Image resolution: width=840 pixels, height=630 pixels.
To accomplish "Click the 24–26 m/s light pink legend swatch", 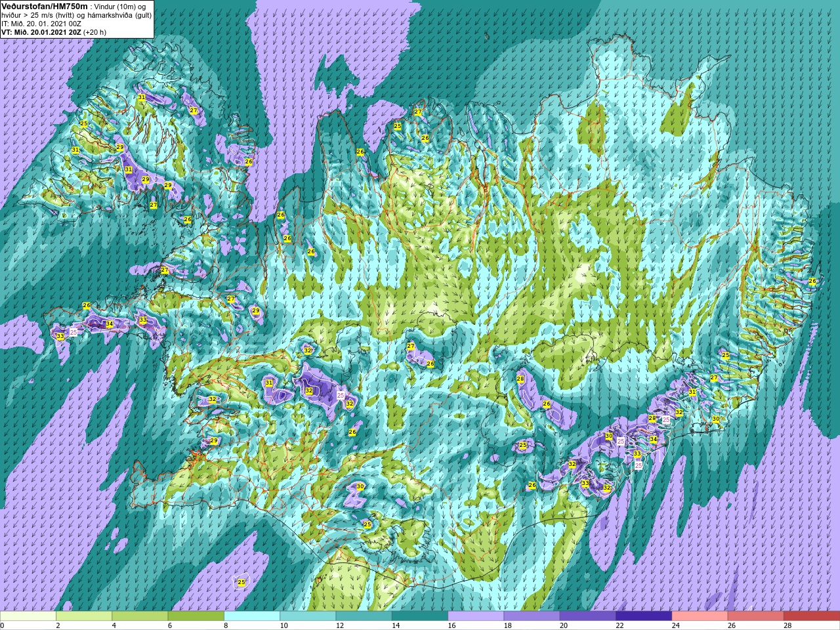I will [x=700, y=616].
